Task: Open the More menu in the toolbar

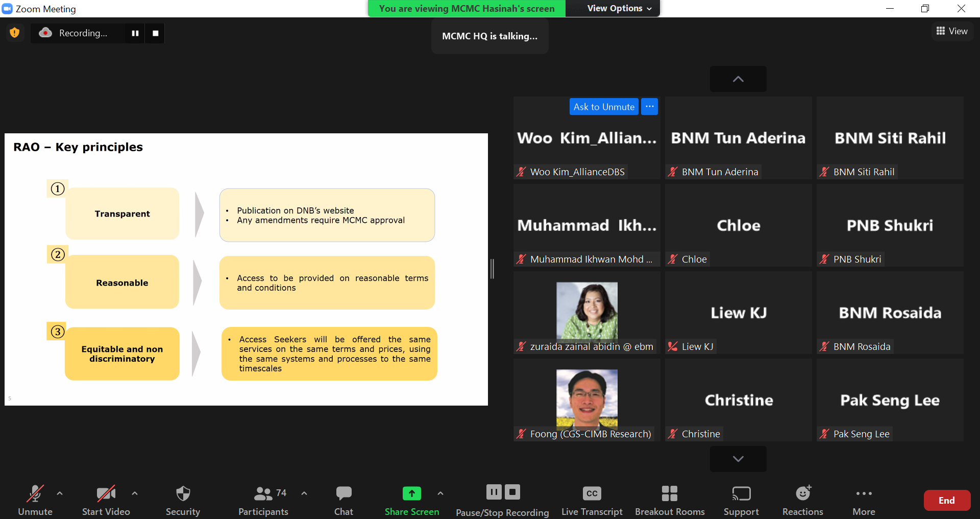Action: 864,500
